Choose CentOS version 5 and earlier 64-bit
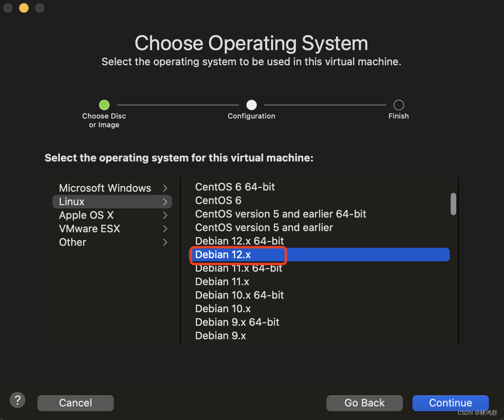The width and height of the screenshot is (504, 420). click(x=281, y=214)
